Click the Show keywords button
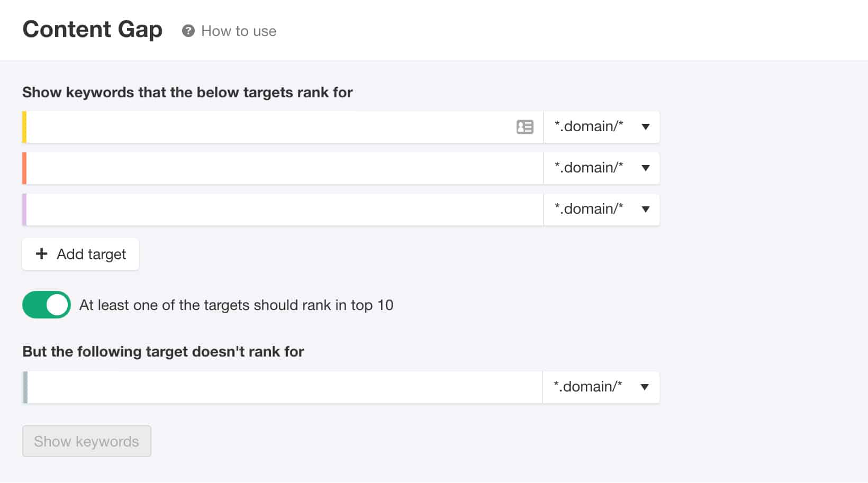This screenshot has height=483, width=868. (x=87, y=441)
